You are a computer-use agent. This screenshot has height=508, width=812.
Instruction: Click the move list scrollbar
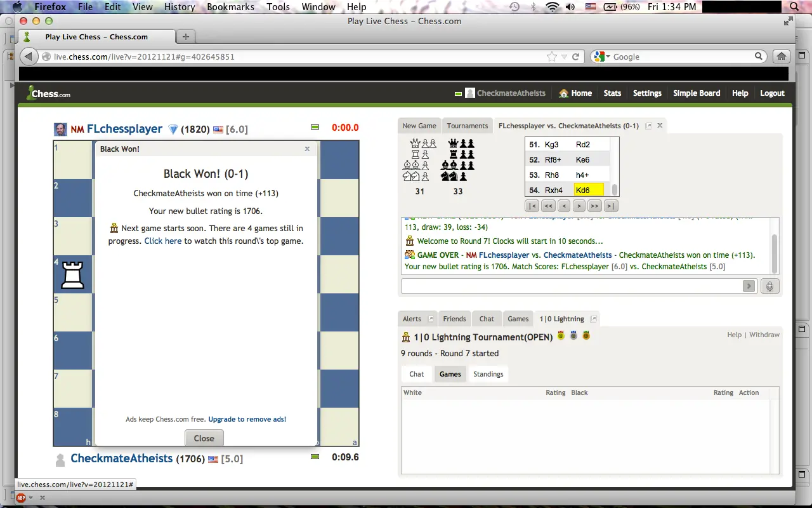tap(614, 189)
